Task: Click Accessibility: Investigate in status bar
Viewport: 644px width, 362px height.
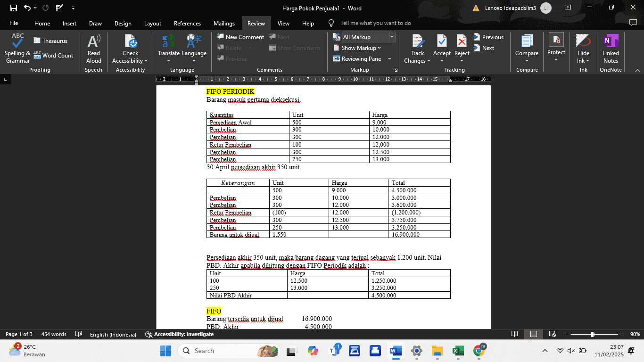Action: click(x=179, y=334)
